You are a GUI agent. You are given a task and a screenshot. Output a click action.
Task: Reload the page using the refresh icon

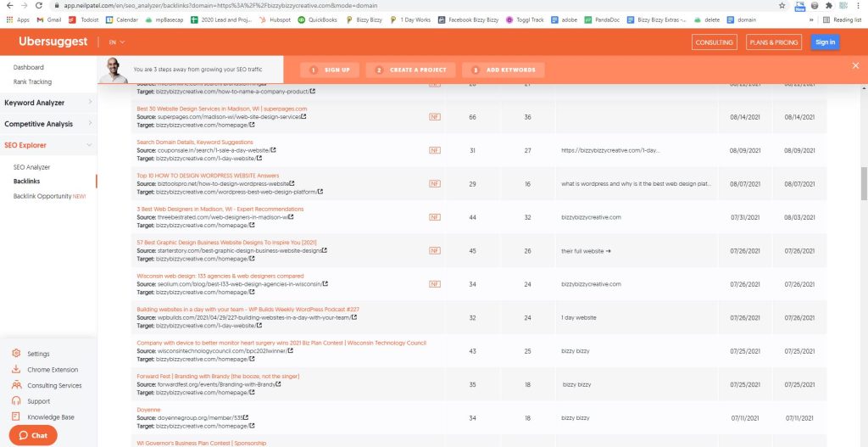[39, 5]
